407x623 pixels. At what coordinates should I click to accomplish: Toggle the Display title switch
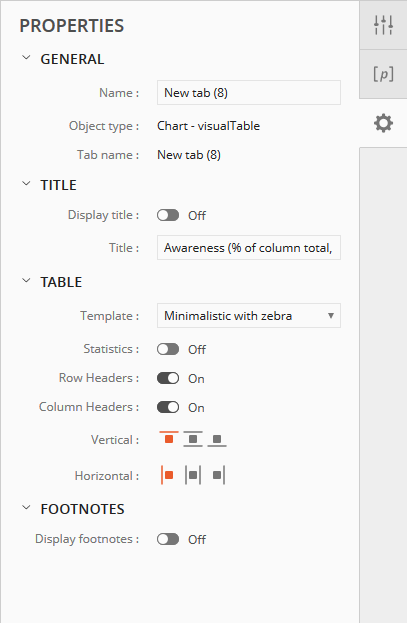(x=168, y=215)
